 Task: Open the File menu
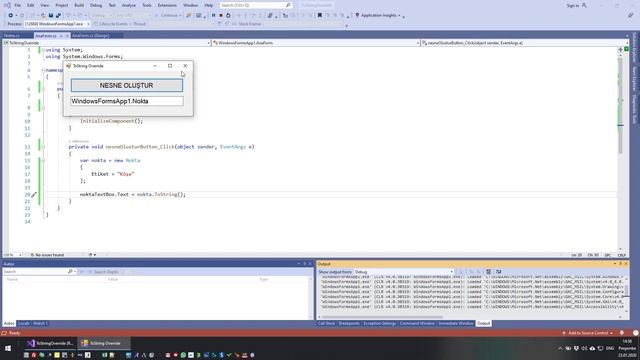pos(18,5)
